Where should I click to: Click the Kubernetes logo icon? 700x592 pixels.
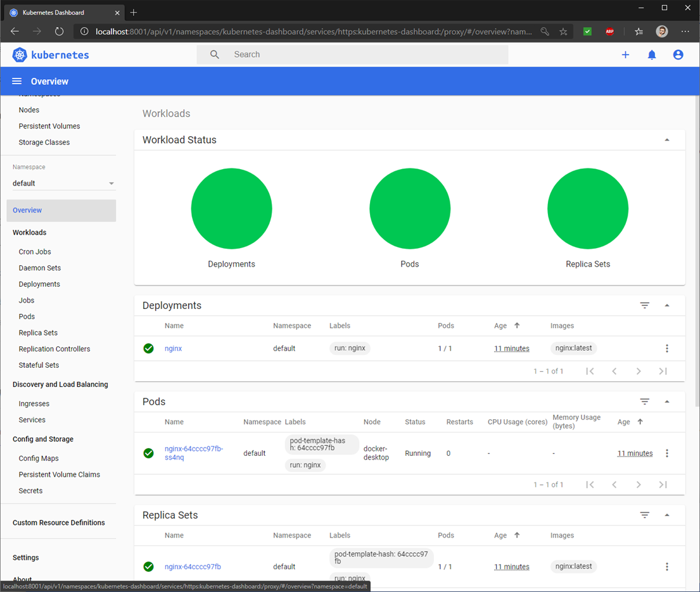click(x=20, y=55)
